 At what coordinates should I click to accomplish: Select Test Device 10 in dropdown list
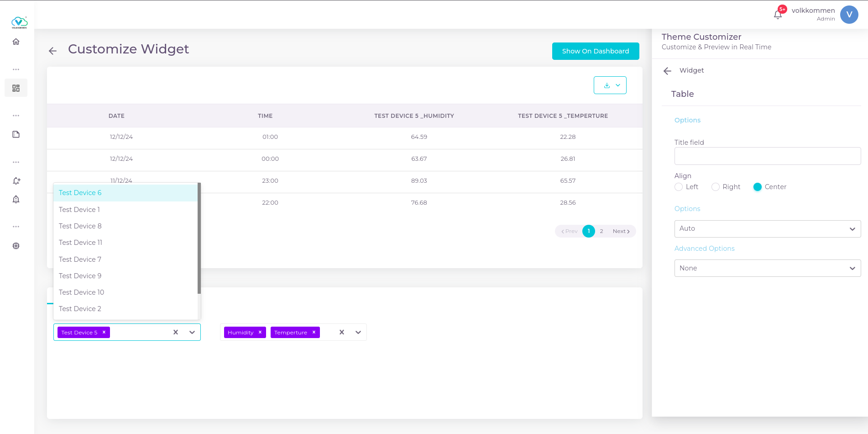click(x=81, y=292)
